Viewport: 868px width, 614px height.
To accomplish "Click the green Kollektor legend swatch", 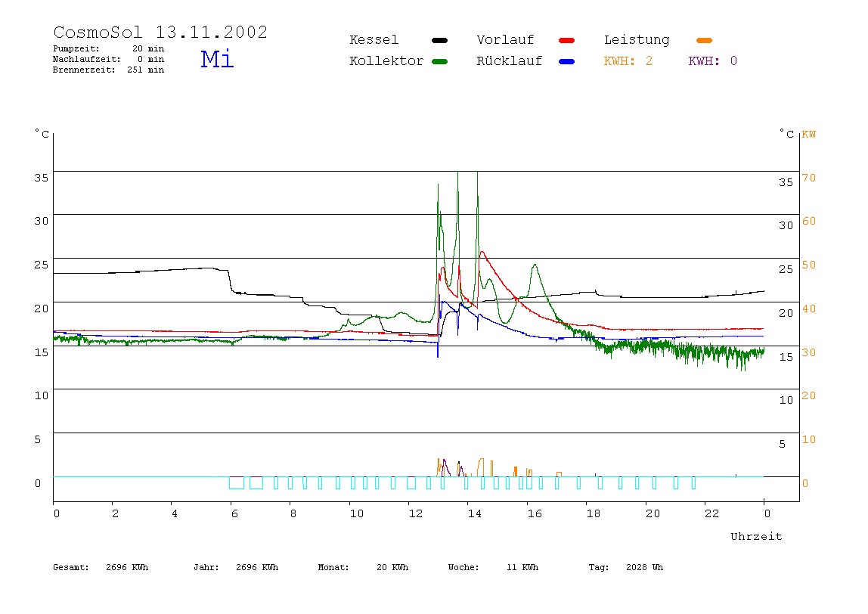I will click(439, 61).
